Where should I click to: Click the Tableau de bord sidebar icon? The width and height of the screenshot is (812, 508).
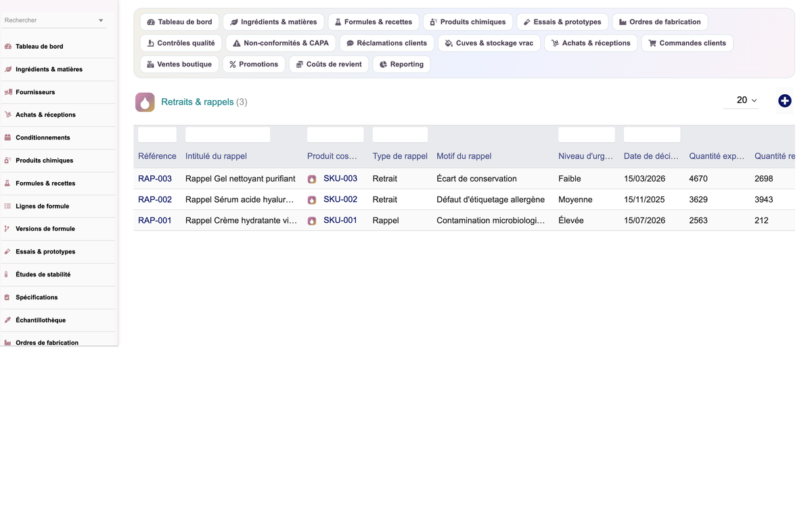(x=8, y=47)
